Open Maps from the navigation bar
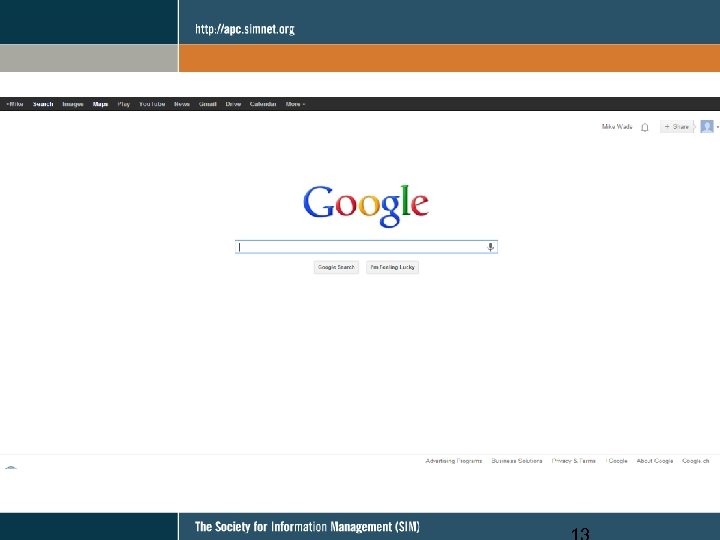Viewport: 720px width, 540px height. pyautogui.click(x=100, y=104)
